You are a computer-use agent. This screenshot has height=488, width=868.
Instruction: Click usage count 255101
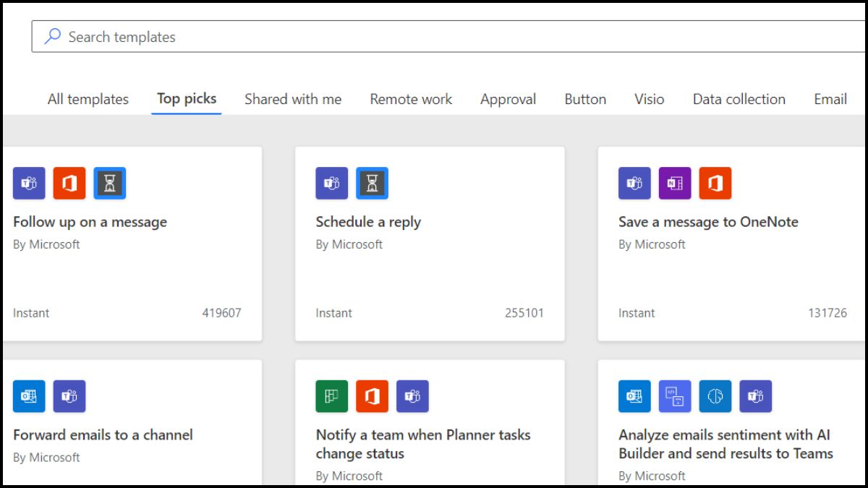coord(524,313)
